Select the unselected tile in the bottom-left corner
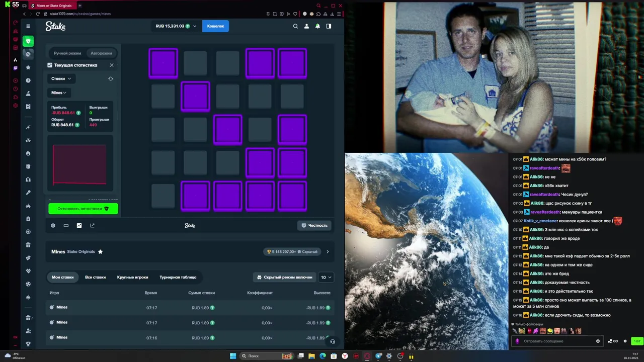644x362 pixels. [163, 196]
